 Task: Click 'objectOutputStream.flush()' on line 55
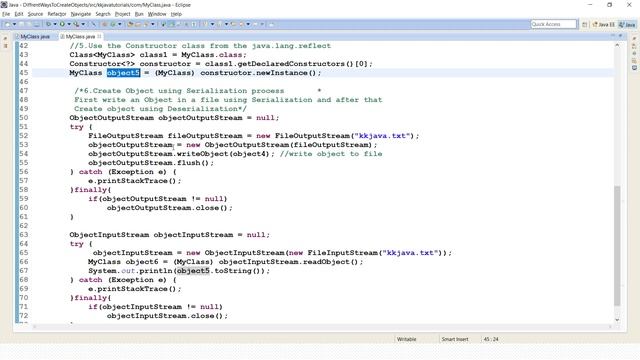(148, 163)
